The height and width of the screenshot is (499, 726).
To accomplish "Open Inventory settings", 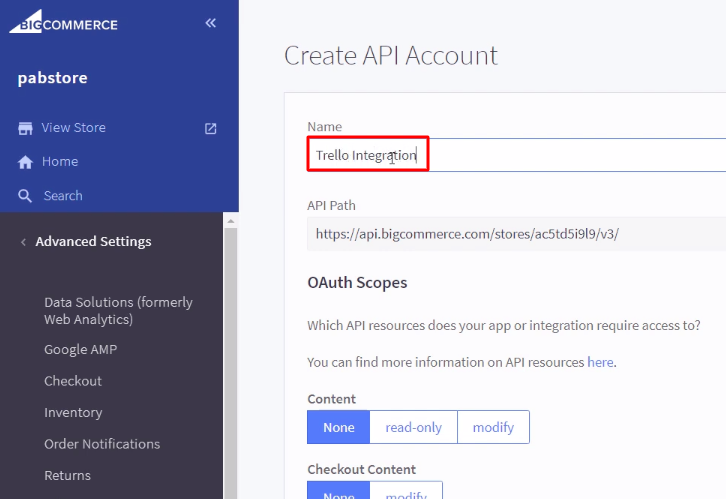I will coord(73,412).
